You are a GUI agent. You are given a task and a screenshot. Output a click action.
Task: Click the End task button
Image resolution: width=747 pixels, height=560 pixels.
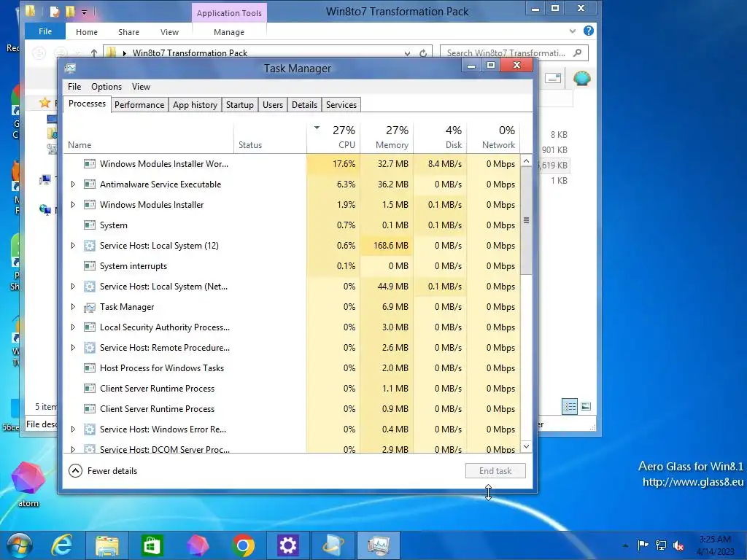tap(495, 471)
